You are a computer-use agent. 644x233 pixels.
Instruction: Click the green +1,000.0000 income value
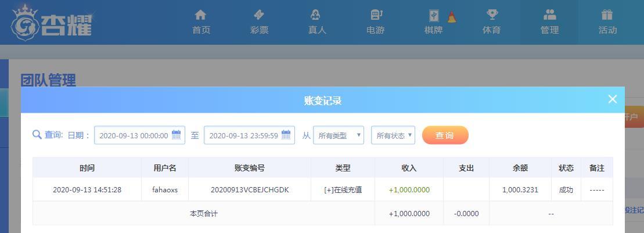[409, 190]
